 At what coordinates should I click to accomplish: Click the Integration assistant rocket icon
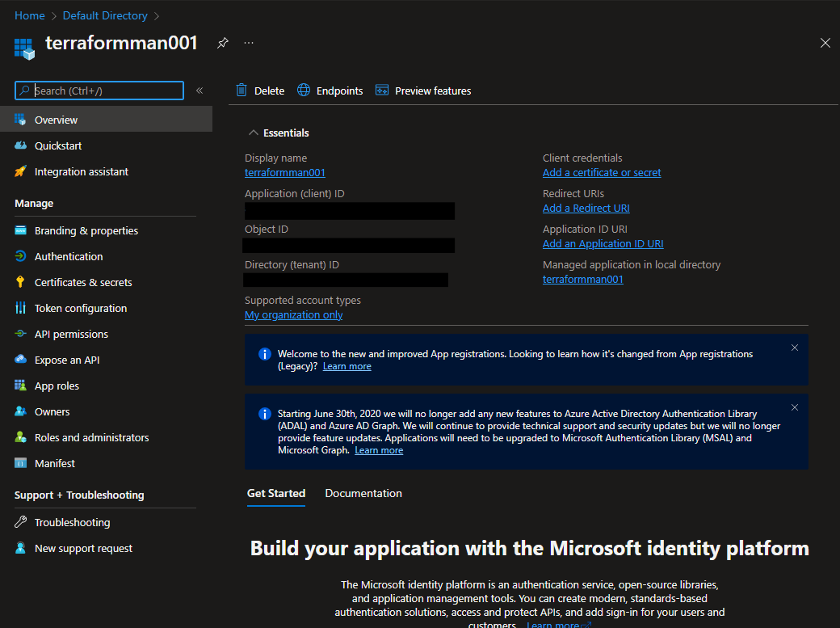20,171
